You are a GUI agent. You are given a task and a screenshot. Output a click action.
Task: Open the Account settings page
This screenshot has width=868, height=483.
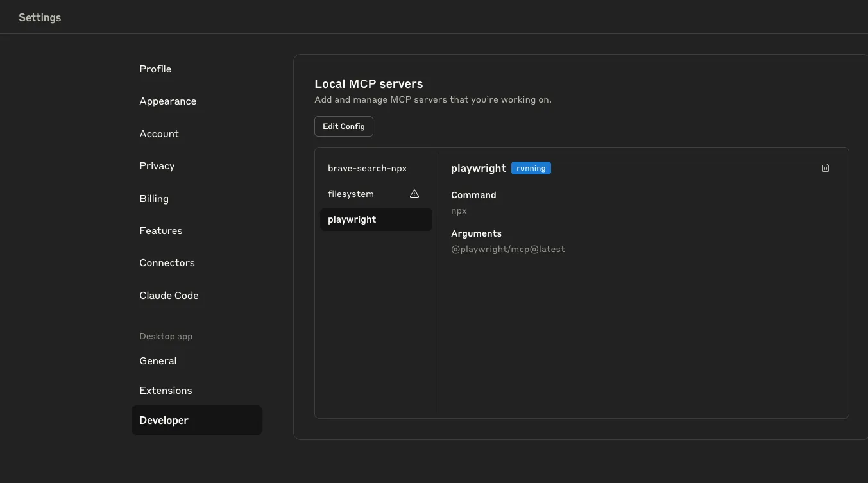pos(159,134)
